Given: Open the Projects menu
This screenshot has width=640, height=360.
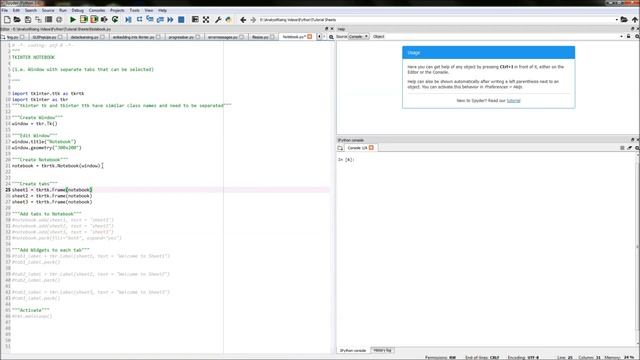Looking at the screenshot, I should (117, 10).
